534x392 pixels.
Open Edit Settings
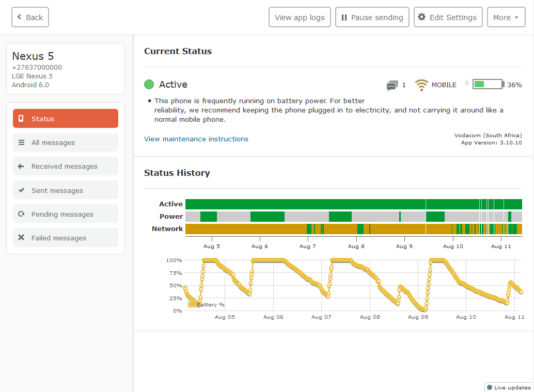click(x=448, y=18)
